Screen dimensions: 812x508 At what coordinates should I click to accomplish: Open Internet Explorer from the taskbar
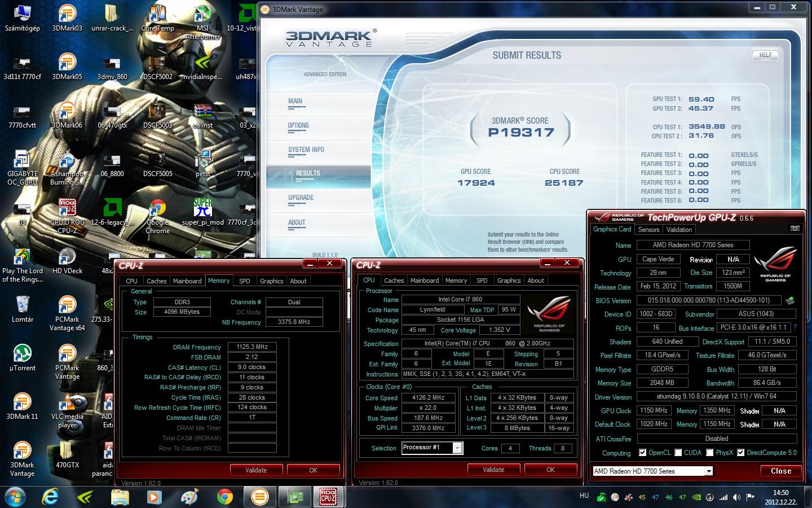click(51, 496)
